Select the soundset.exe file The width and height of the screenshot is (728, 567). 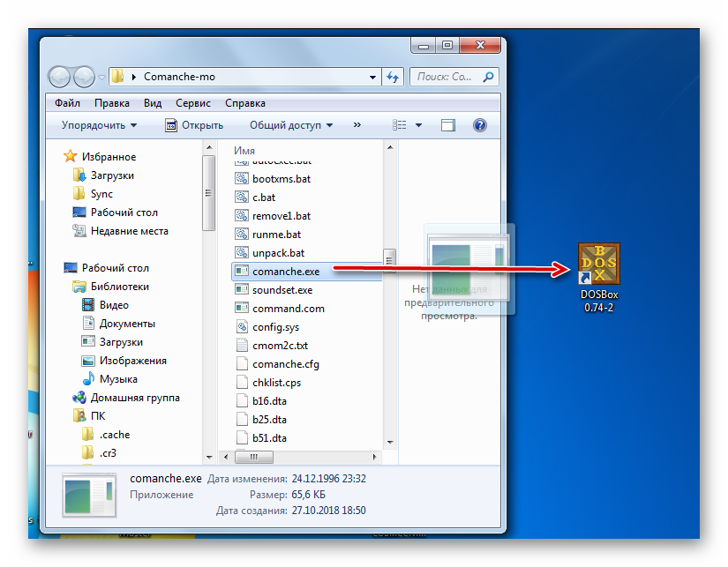click(281, 290)
